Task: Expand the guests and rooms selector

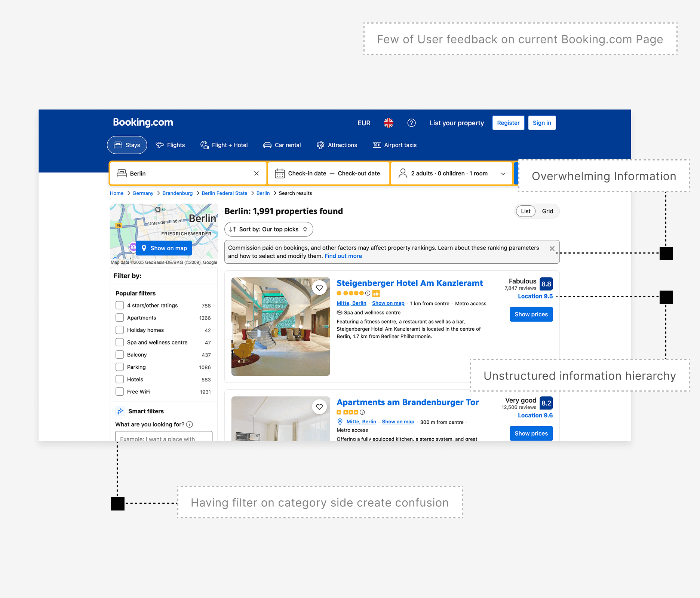Action: (x=452, y=174)
